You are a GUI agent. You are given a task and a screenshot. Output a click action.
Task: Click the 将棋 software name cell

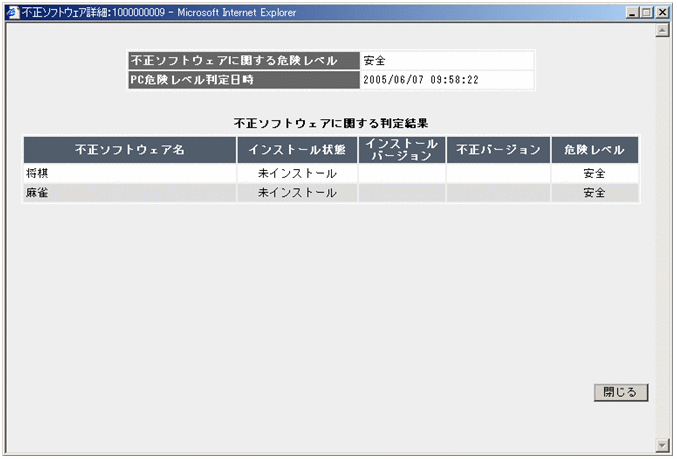point(130,173)
